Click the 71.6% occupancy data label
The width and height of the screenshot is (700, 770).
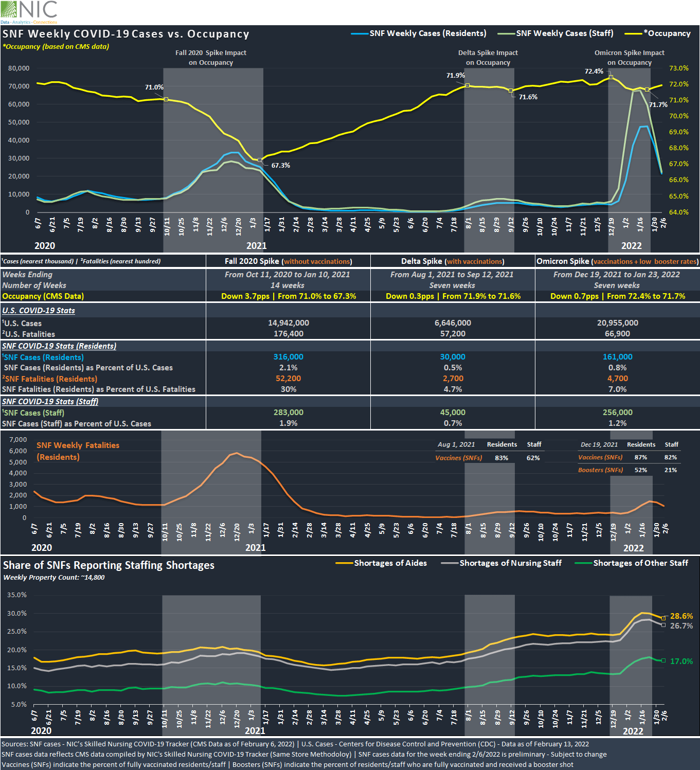point(528,97)
